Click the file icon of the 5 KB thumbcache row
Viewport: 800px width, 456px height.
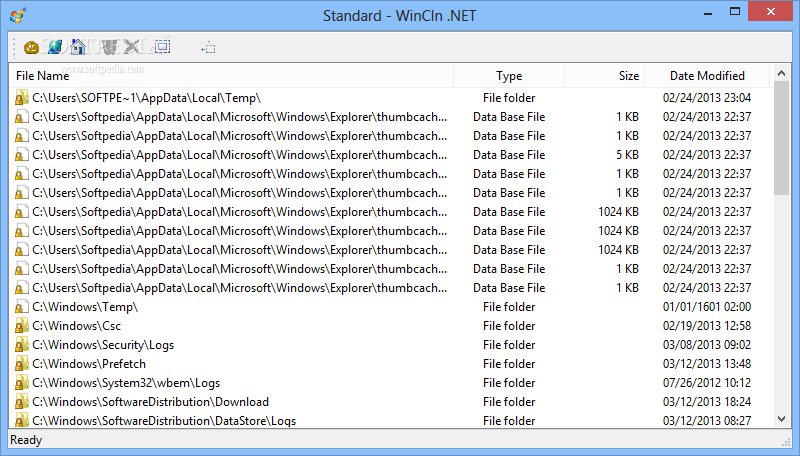(21, 155)
